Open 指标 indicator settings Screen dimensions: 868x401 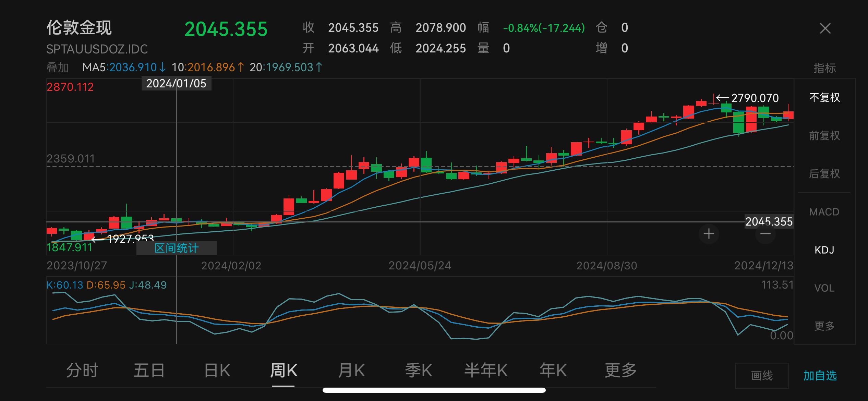click(824, 68)
